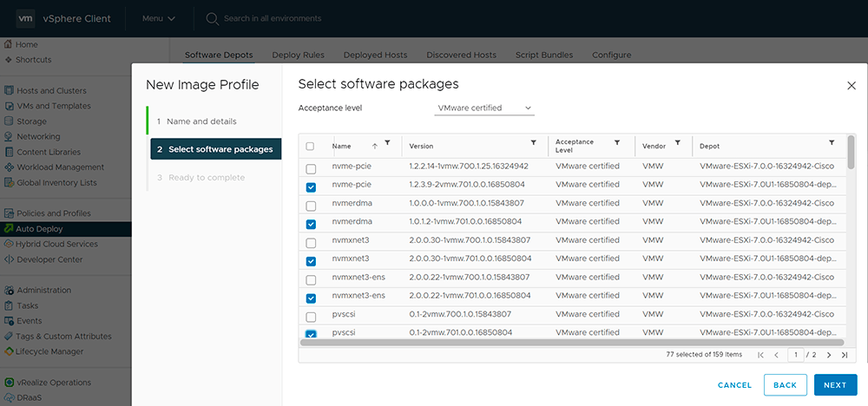Click the NEXT button

[835, 385]
